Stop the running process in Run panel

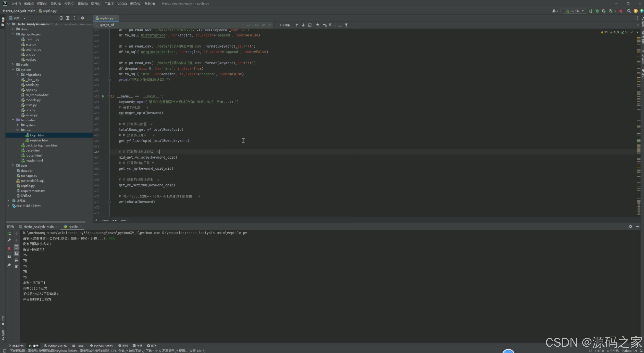click(9, 248)
